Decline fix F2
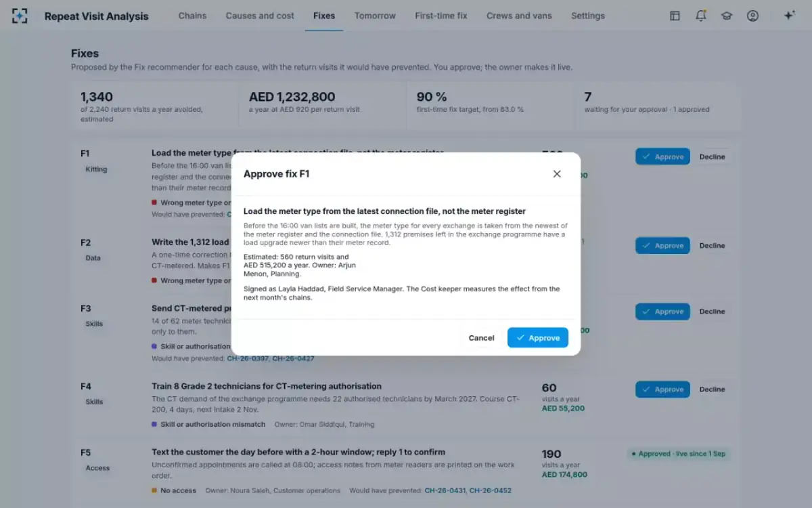The width and height of the screenshot is (812, 508). (712, 245)
